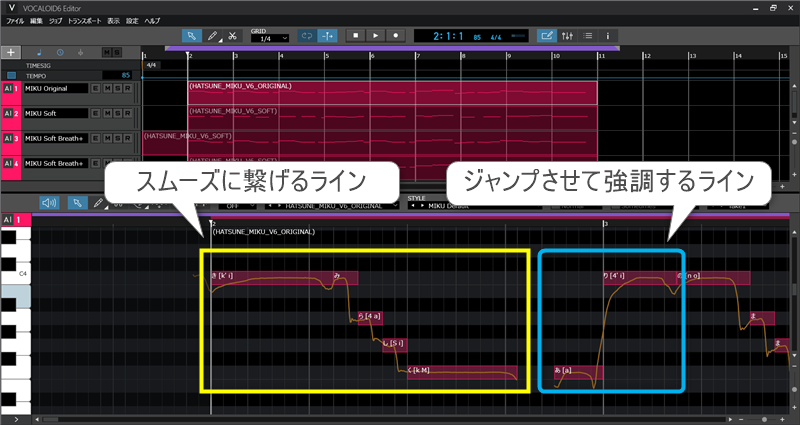Image resolution: width=800 pixels, height=425 pixels.
Task: Open the list view panel icon
Action: (x=588, y=36)
